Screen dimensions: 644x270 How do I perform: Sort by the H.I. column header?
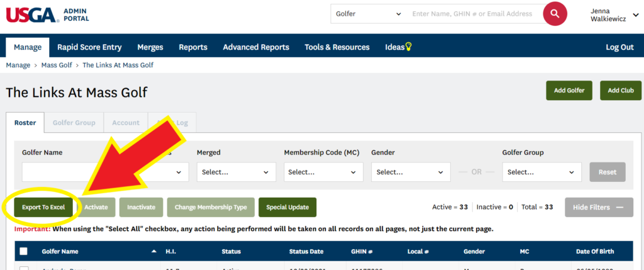coord(171,252)
